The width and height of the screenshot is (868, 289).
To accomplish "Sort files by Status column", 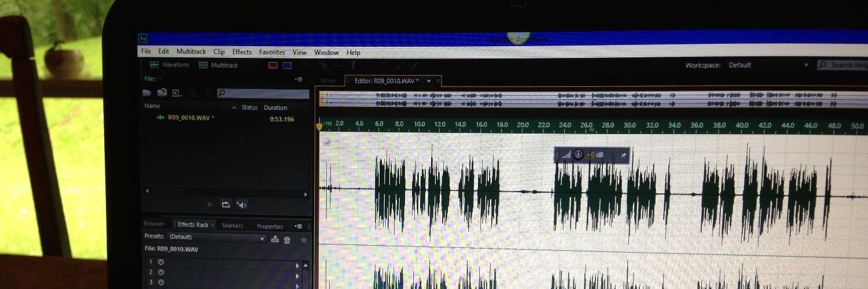I will tap(249, 108).
